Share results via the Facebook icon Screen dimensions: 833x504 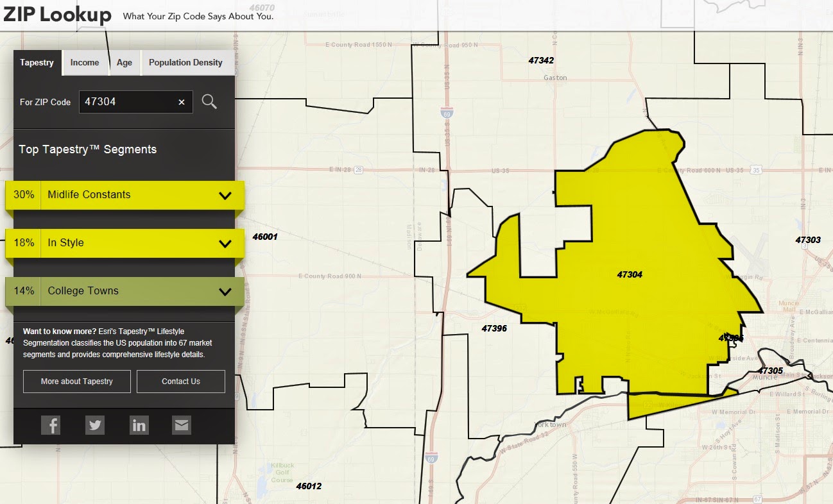[x=51, y=424]
